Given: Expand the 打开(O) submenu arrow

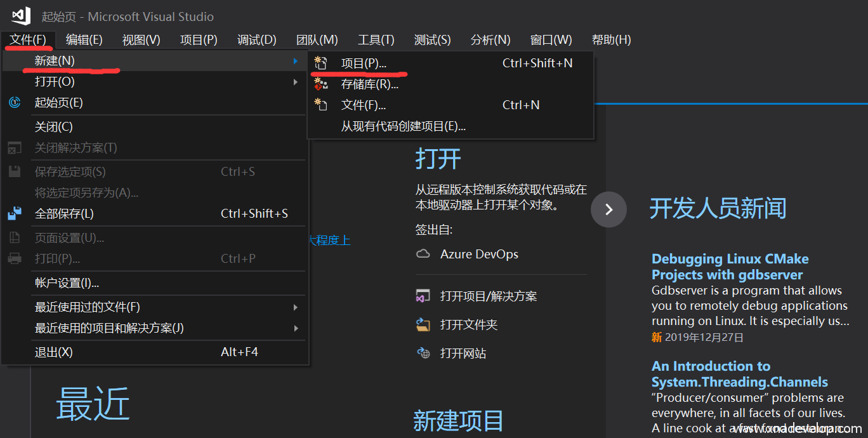Looking at the screenshot, I should (x=295, y=82).
